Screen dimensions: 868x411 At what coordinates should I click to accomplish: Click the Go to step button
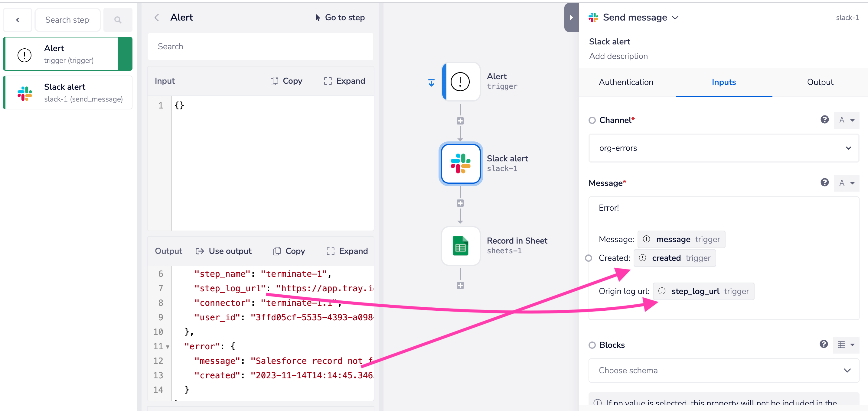coord(340,18)
